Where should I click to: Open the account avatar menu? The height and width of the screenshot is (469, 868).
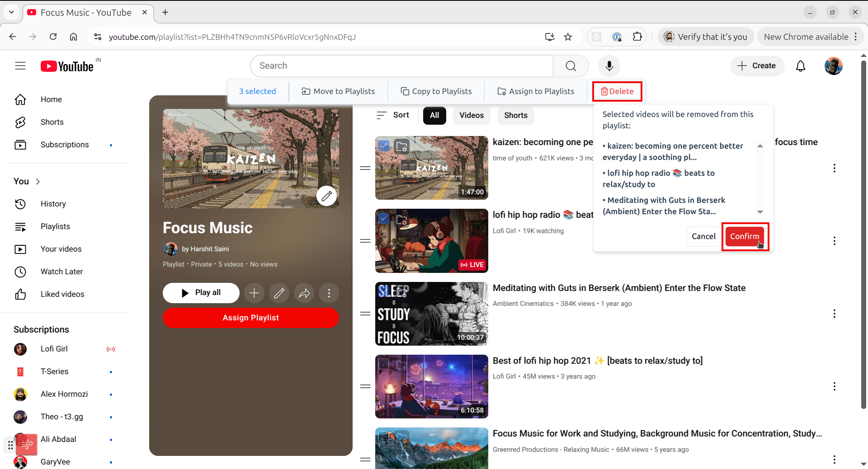(x=833, y=66)
